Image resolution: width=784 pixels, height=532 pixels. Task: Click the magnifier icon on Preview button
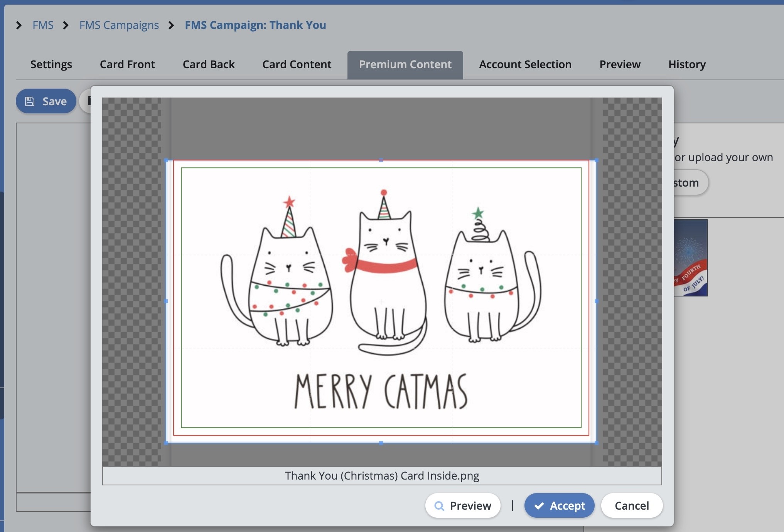click(x=439, y=506)
